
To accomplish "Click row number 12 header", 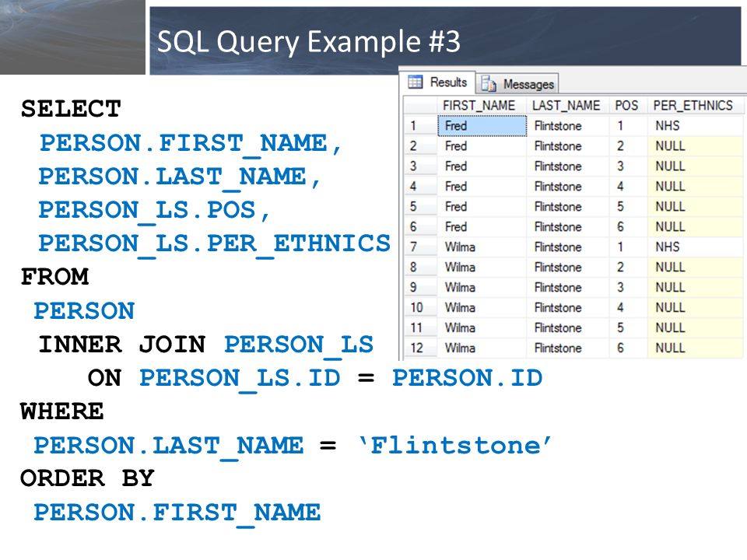I will pos(420,348).
